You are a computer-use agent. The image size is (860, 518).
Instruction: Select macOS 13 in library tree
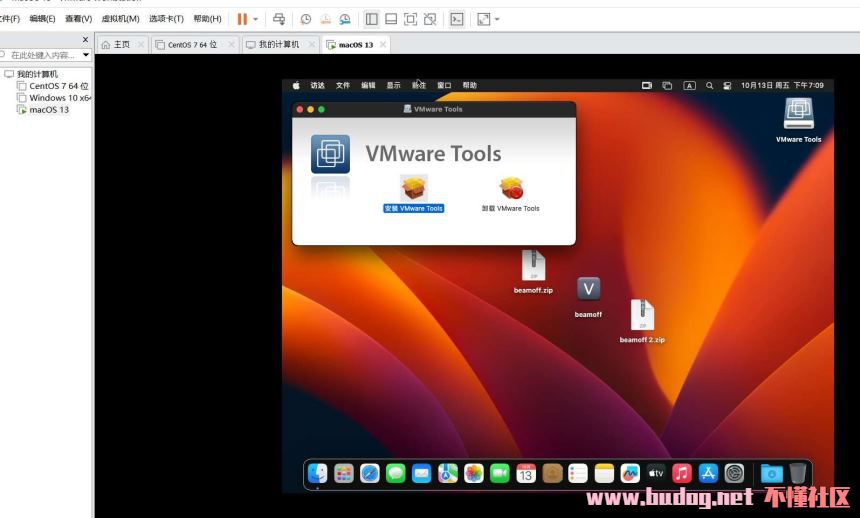pyautogui.click(x=49, y=110)
